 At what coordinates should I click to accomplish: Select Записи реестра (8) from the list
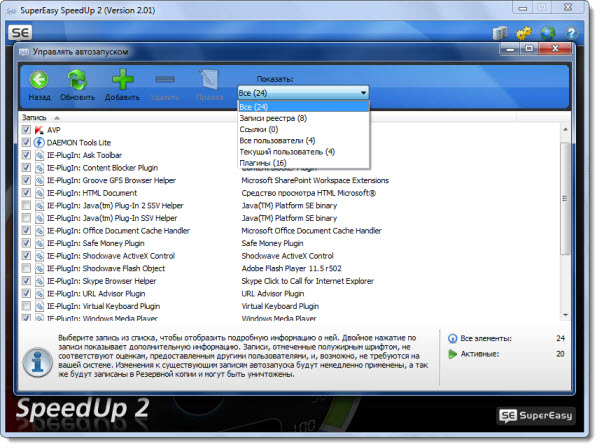(273, 118)
